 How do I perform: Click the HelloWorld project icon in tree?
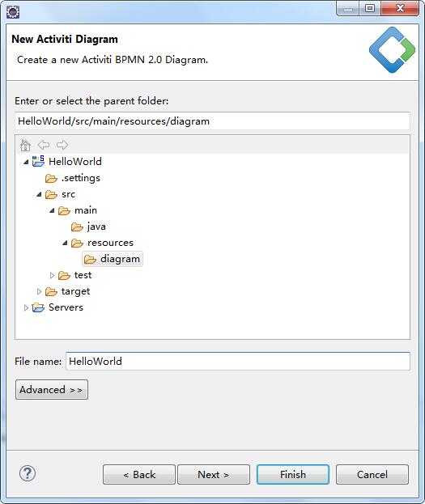(38, 161)
